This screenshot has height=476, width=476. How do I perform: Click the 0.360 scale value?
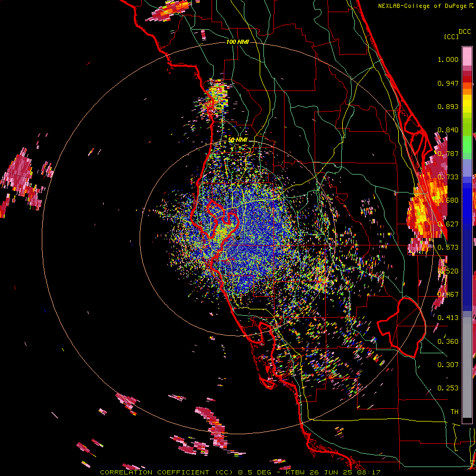click(x=448, y=342)
